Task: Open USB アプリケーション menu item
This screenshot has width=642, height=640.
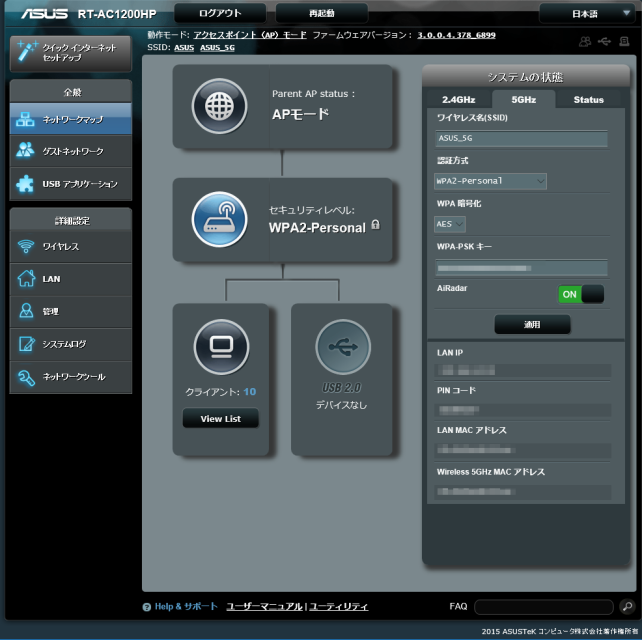Action: [71, 184]
